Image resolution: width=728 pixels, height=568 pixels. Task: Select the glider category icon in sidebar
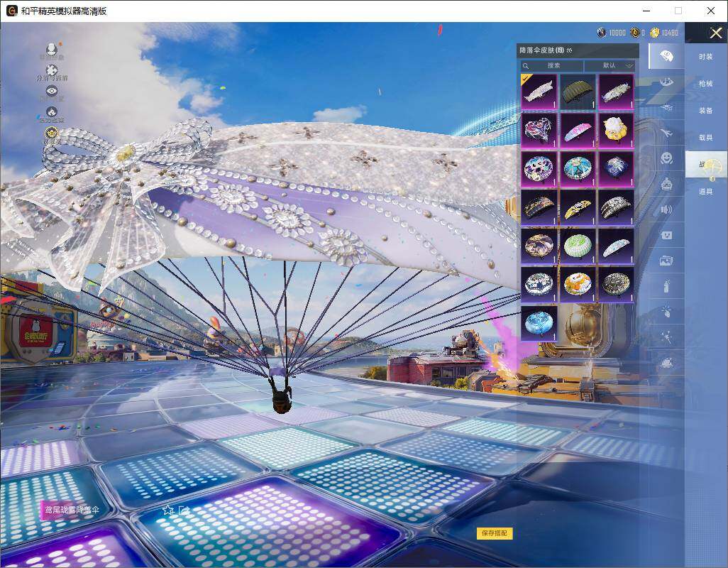(666, 108)
